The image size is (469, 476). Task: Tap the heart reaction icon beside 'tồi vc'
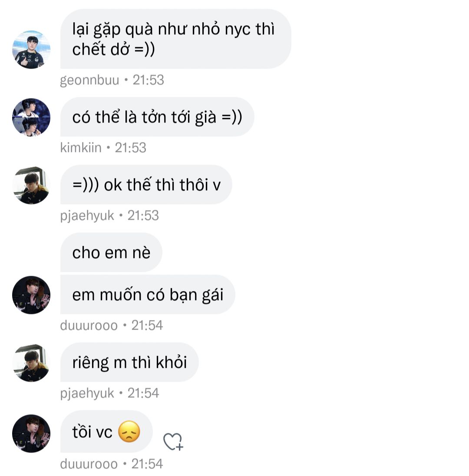click(173, 441)
